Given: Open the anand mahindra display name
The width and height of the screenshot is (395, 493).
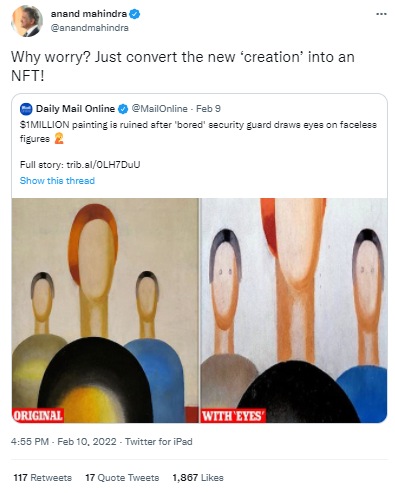Looking at the screenshot, I should point(89,14).
